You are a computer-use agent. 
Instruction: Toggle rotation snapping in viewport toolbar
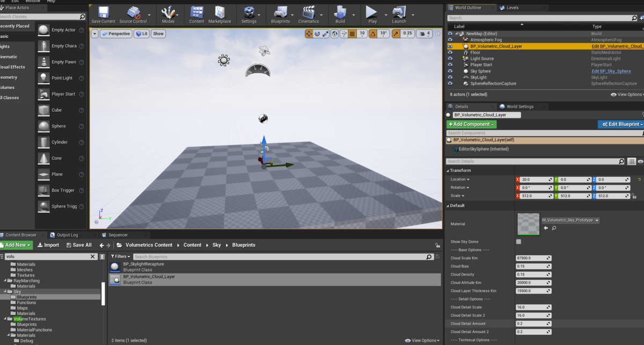pyautogui.click(x=374, y=34)
